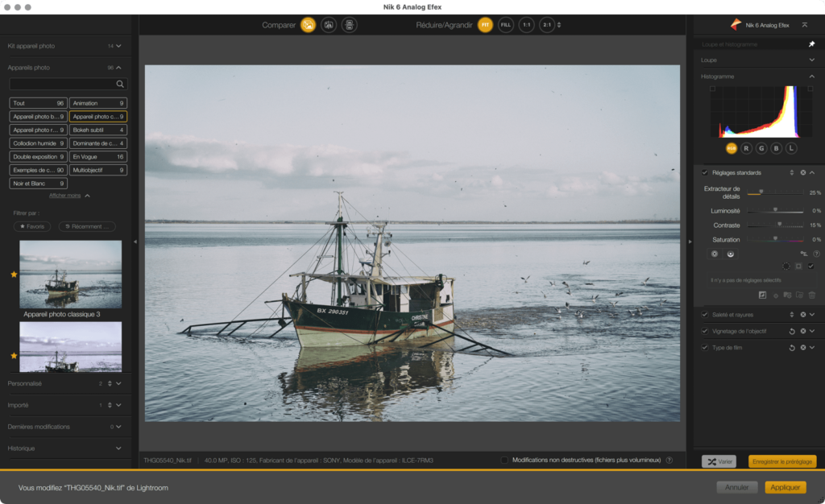Screen dimensions: 825x504
Task: Collapse Réglages standards settings
Action: [812, 172]
